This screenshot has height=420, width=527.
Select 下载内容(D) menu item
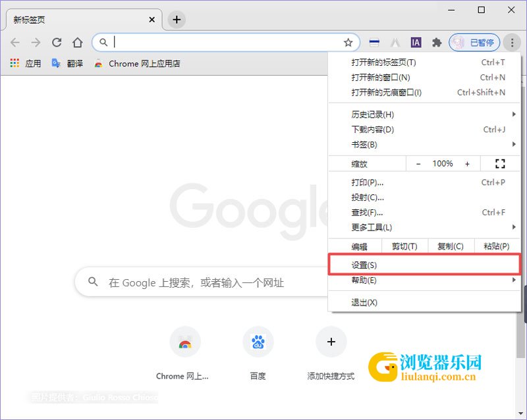pyautogui.click(x=424, y=130)
